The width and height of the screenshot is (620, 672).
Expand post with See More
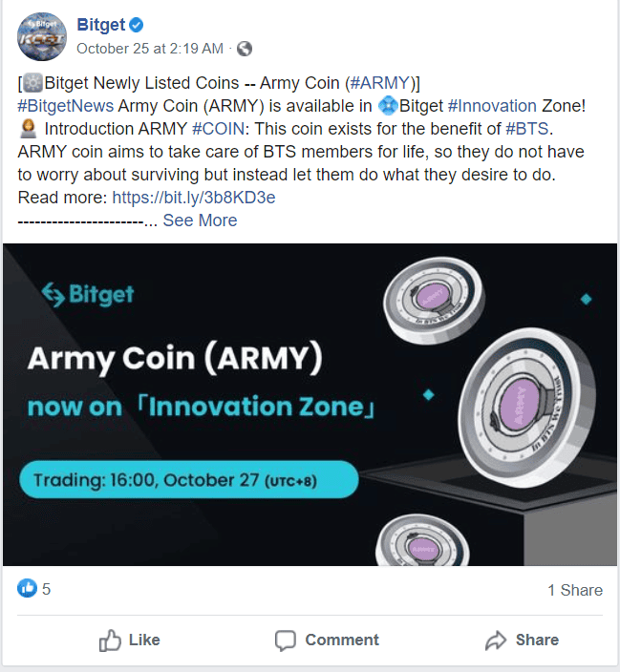click(200, 220)
